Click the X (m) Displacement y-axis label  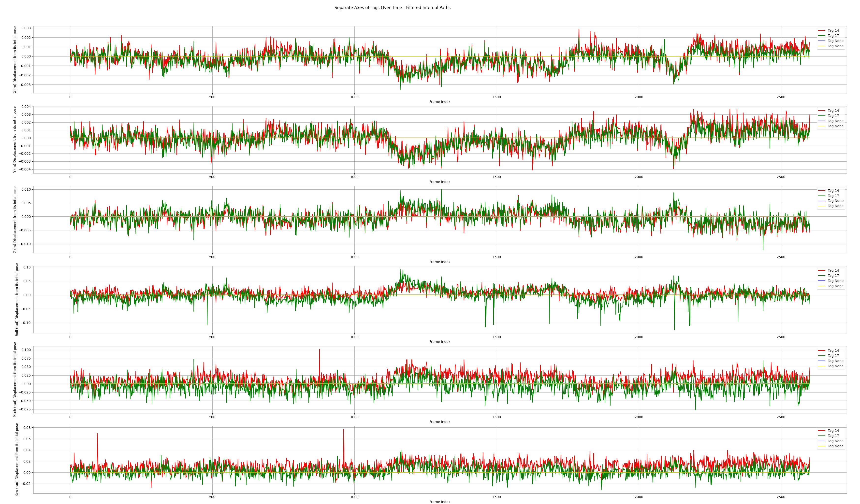pyautogui.click(x=15, y=60)
